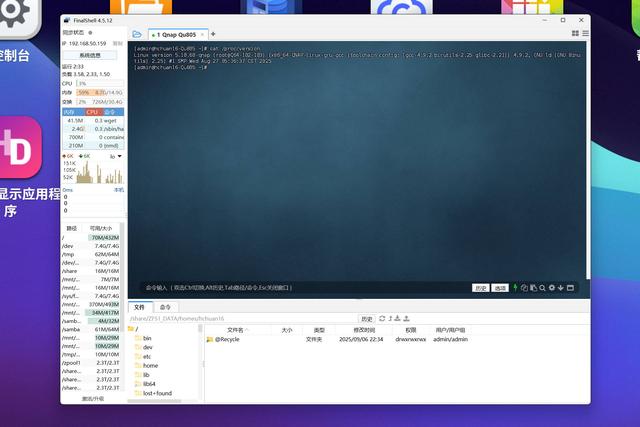Screen dimensions: 640x427
Task: Sort files by 类型 column header
Action: (x=319, y=330)
